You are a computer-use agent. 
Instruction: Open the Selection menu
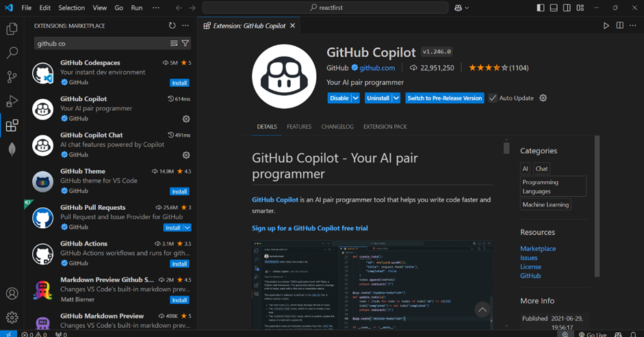coord(71,8)
